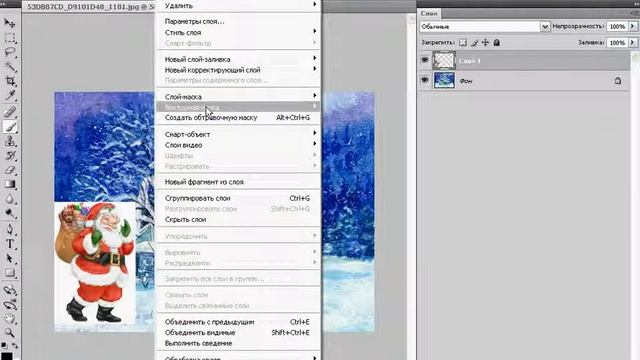640x360 pixels.
Task: Select the 3D Orbit camera tool
Action: [x=9, y=304]
